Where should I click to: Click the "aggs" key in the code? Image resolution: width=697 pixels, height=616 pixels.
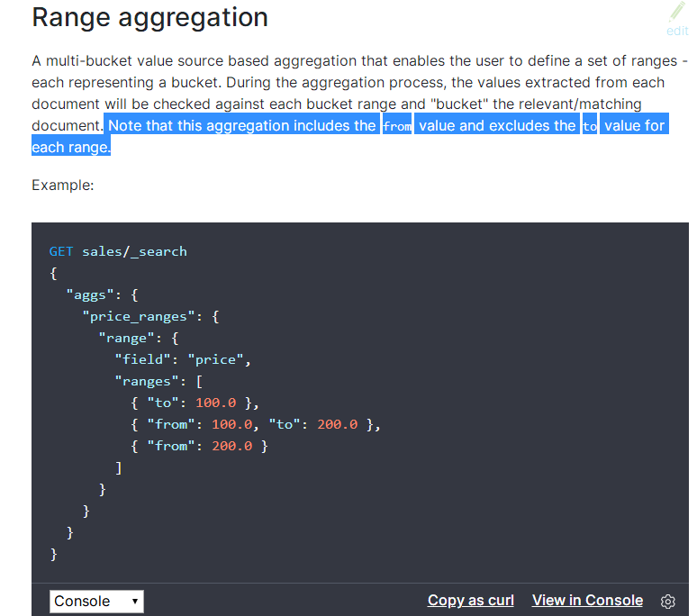pos(88,294)
